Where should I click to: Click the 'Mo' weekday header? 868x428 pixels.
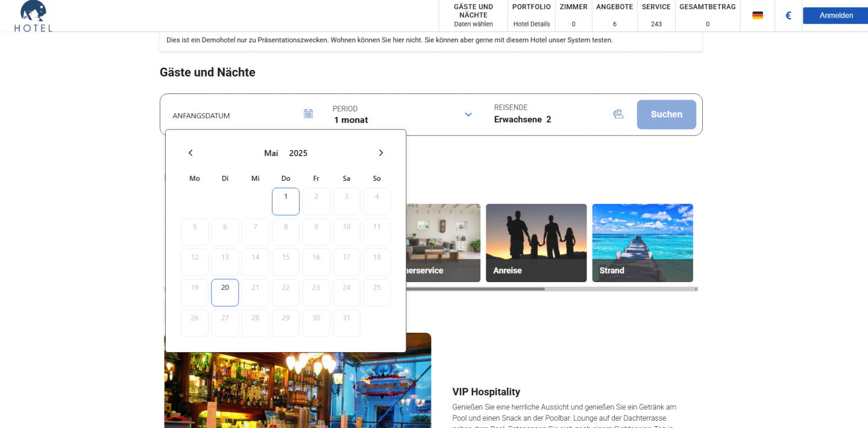(x=195, y=178)
